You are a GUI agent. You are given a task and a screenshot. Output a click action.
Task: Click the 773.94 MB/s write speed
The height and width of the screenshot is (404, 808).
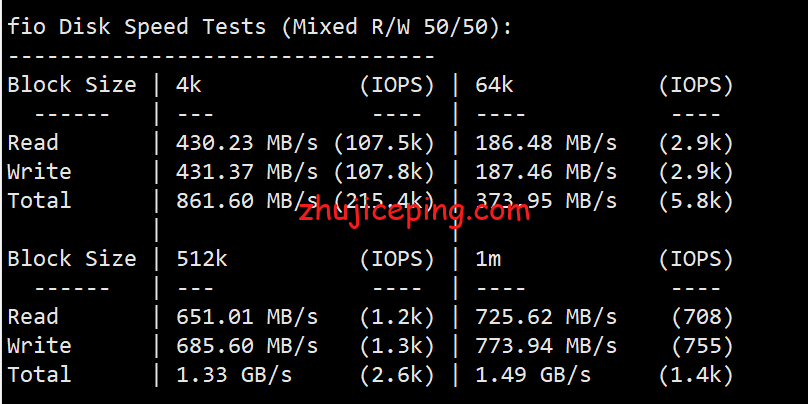pos(546,346)
